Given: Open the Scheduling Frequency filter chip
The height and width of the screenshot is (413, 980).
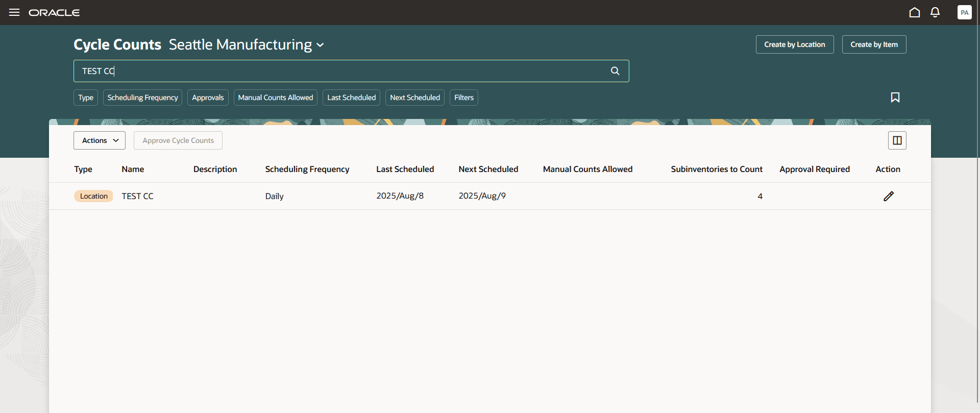Looking at the screenshot, I should click(x=142, y=98).
